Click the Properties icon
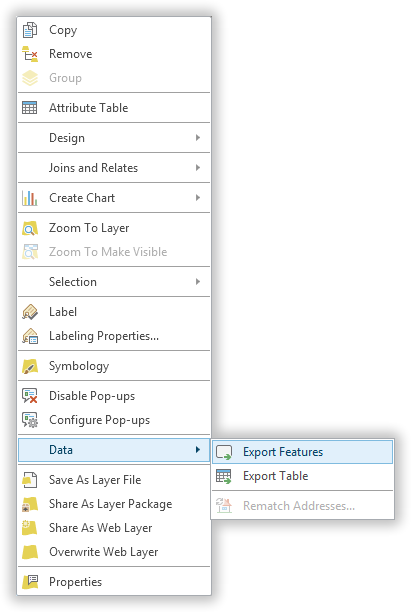411x612 pixels. click(x=30, y=582)
